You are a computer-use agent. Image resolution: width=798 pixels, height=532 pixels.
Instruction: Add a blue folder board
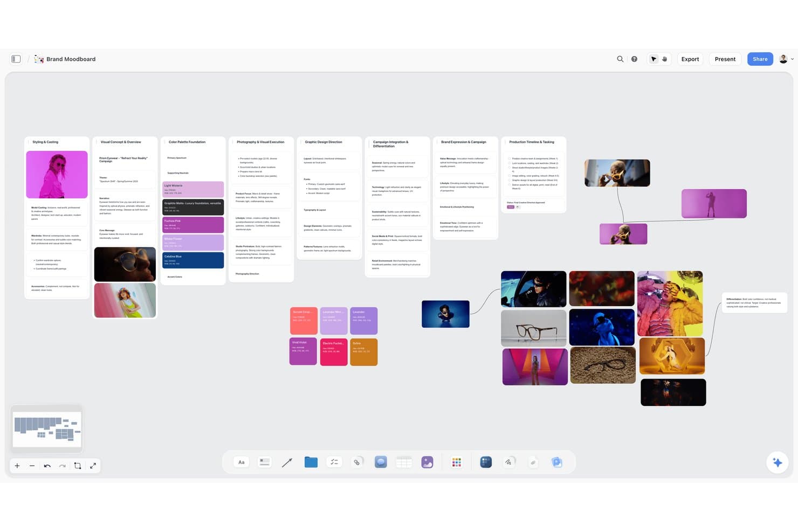pos(311,462)
